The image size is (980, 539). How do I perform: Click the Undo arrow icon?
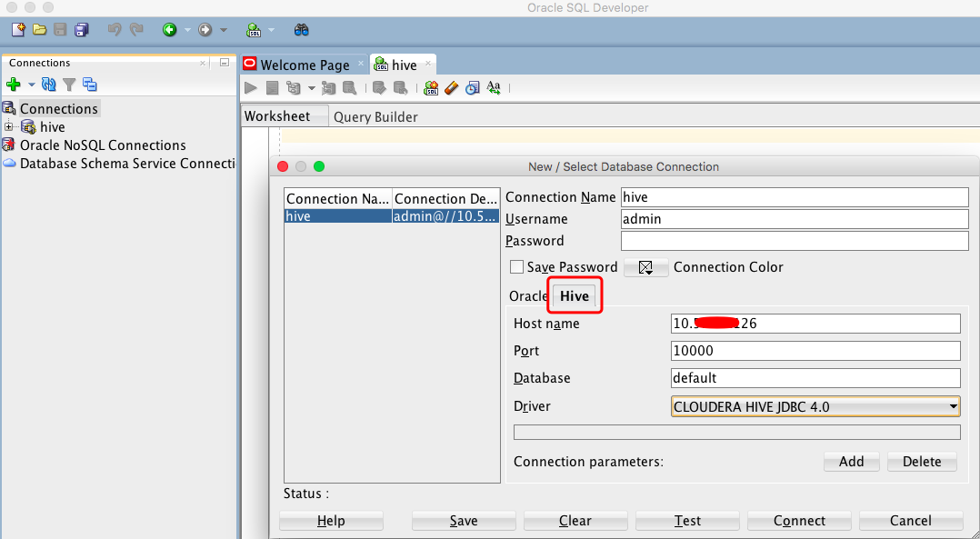click(115, 29)
